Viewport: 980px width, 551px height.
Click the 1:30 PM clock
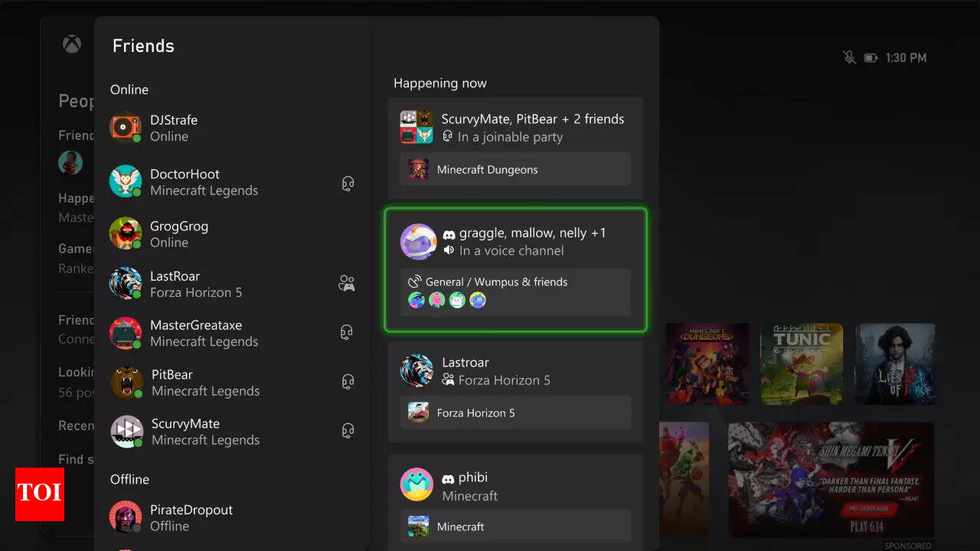point(906,57)
